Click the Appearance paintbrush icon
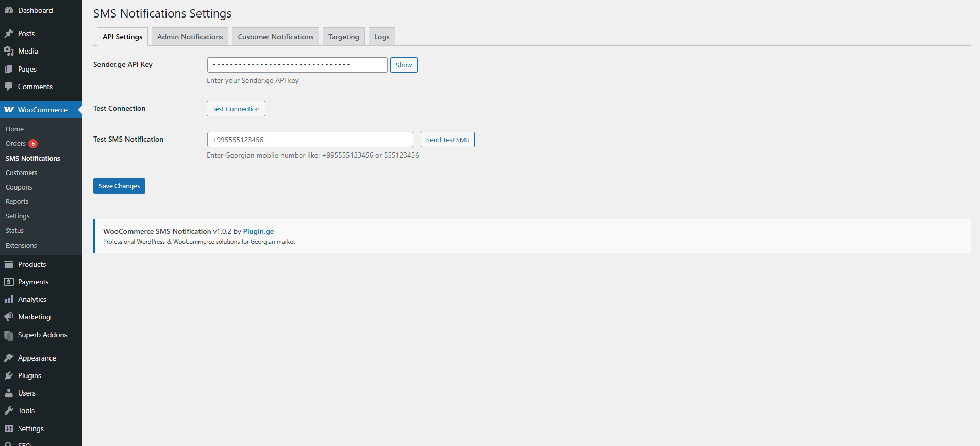The width and height of the screenshot is (980, 446). tap(9, 358)
